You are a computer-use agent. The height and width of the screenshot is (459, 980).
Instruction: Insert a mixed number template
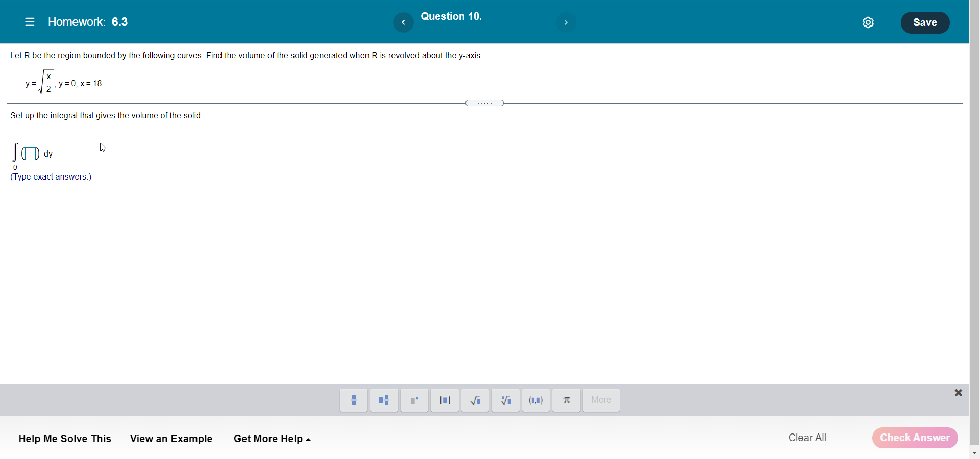384,400
